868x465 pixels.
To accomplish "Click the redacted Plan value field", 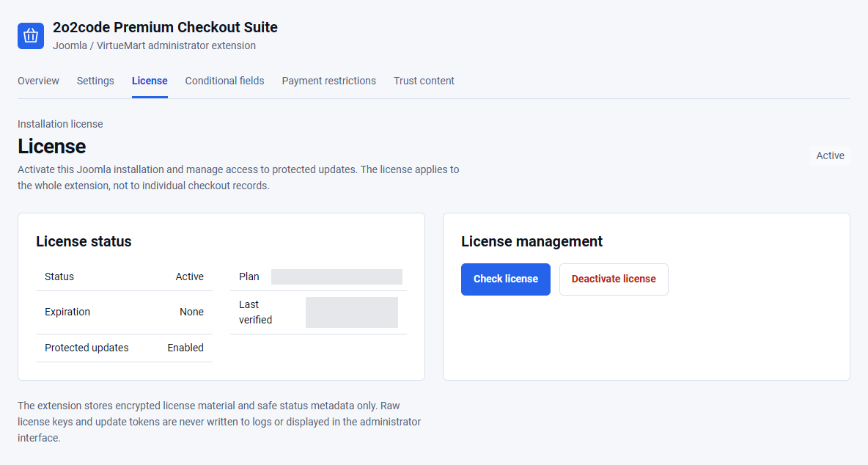I will (336, 277).
